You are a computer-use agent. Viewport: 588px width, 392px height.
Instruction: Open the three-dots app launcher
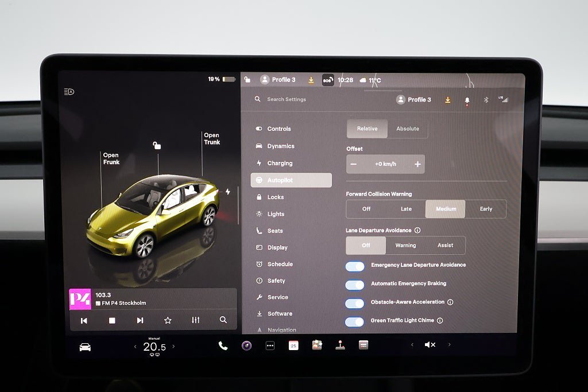point(270,346)
